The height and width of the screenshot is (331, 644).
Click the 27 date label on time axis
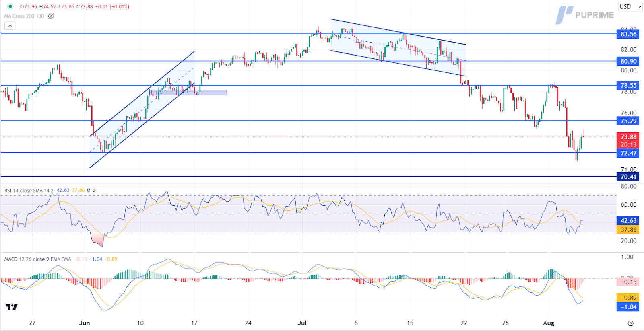click(x=32, y=323)
